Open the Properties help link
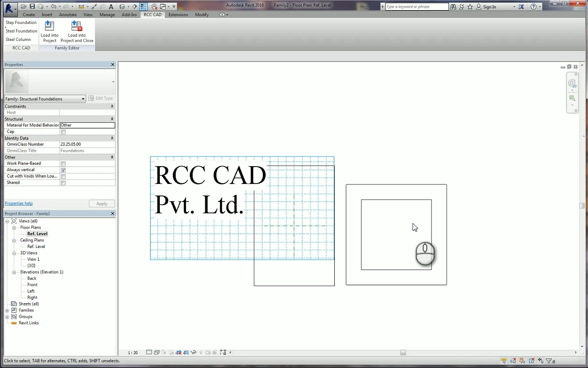The height and width of the screenshot is (368, 588). [18, 203]
